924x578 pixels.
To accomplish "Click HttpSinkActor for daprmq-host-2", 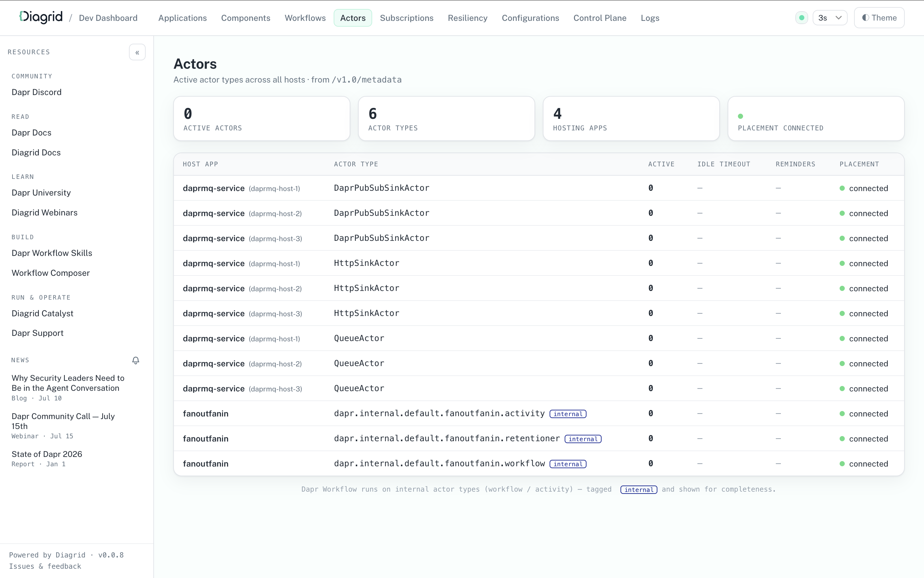I will [366, 288].
